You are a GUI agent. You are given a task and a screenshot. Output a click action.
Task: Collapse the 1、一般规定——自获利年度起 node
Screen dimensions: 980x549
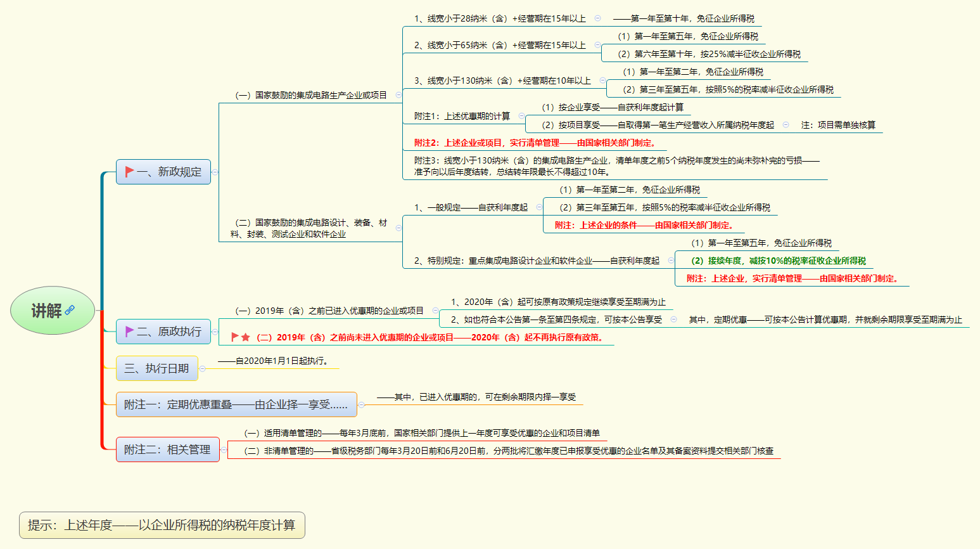click(x=539, y=207)
